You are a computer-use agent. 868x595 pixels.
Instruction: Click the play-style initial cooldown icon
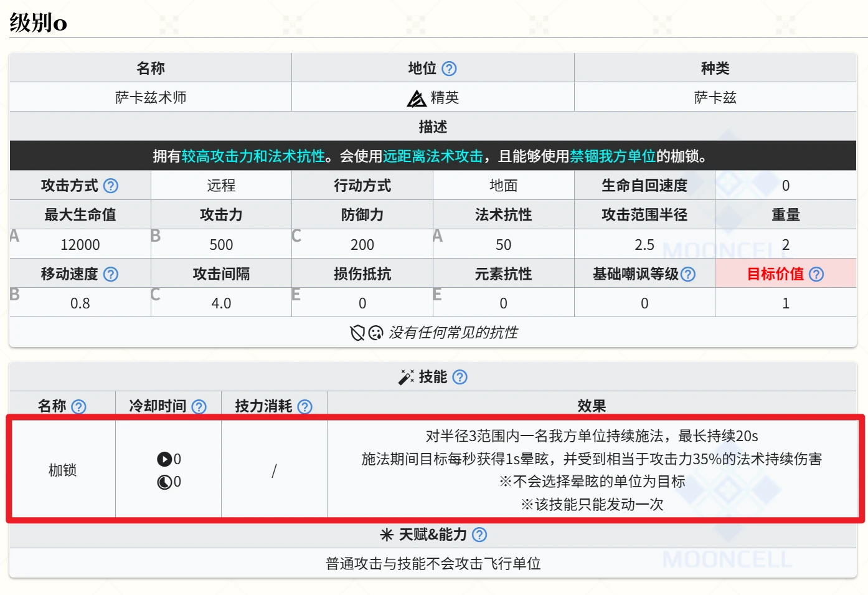coord(164,459)
